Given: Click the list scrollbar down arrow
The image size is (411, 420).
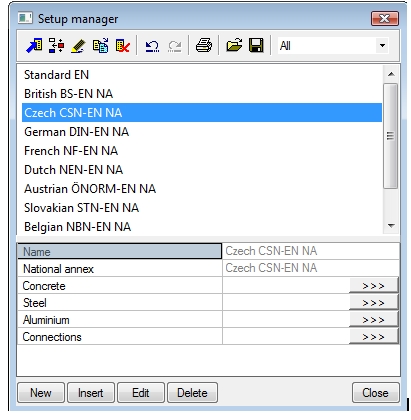Looking at the screenshot, I should pyautogui.click(x=391, y=226).
